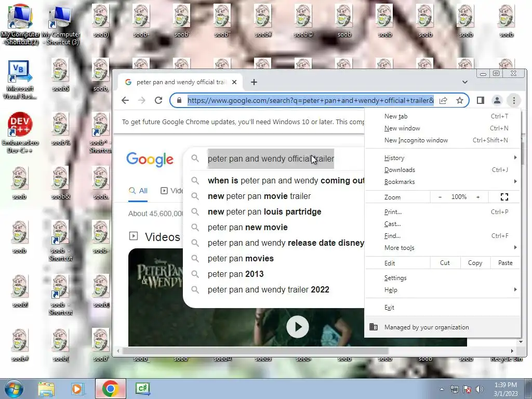Go back using the Chrome back arrow

[125, 100]
